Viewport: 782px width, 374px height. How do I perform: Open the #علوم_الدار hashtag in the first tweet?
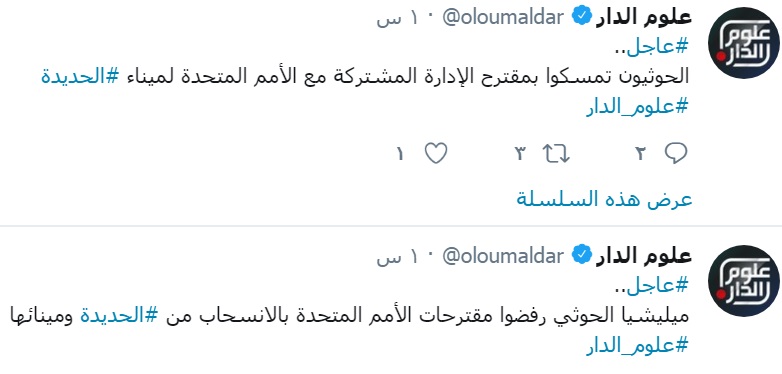coord(637,106)
